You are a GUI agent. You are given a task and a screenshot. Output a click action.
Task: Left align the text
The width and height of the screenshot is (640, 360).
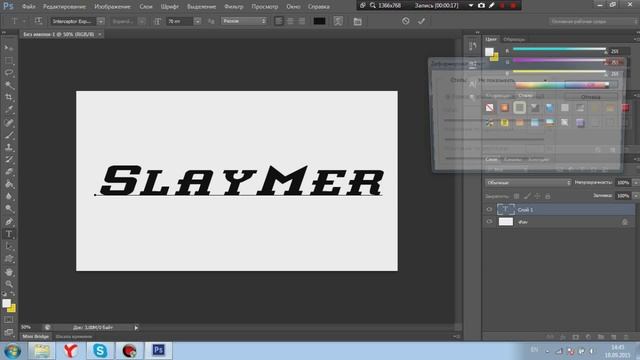coord(279,21)
